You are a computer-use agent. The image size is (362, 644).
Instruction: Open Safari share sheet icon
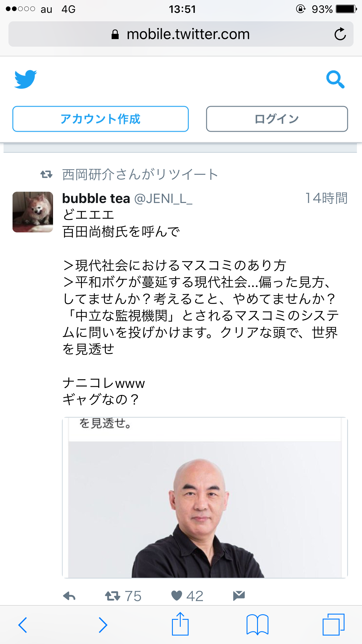[180, 624]
